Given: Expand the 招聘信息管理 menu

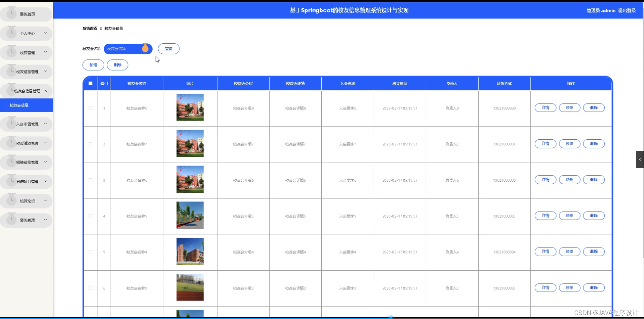Looking at the screenshot, I should tap(26, 162).
